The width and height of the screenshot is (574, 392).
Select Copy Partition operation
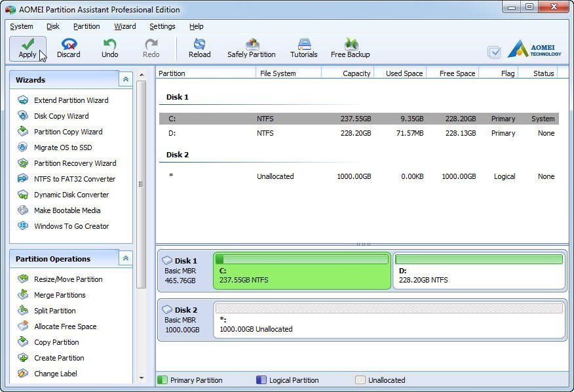(48, 342)
